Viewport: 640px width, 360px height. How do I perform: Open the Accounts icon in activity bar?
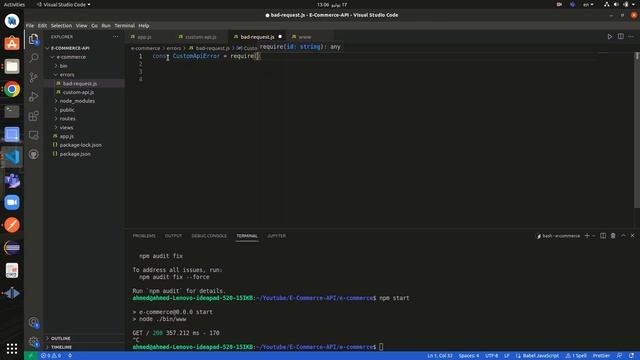pyautogui.click(x=33, y=323)
